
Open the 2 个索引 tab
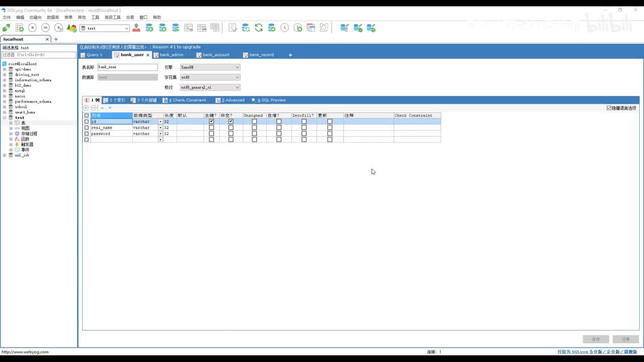point(115,100)
